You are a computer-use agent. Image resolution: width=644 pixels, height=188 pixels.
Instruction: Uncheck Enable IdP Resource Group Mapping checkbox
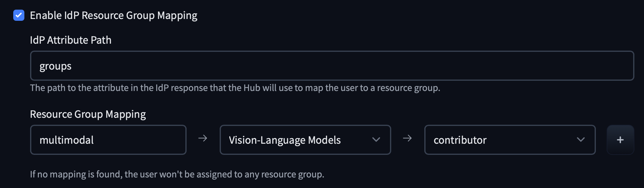[19, 15]
